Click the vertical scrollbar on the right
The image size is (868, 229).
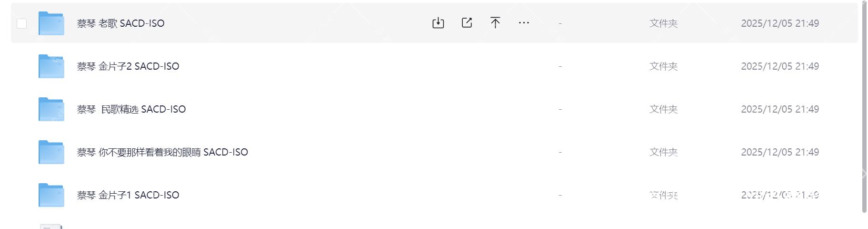[864, 107]
